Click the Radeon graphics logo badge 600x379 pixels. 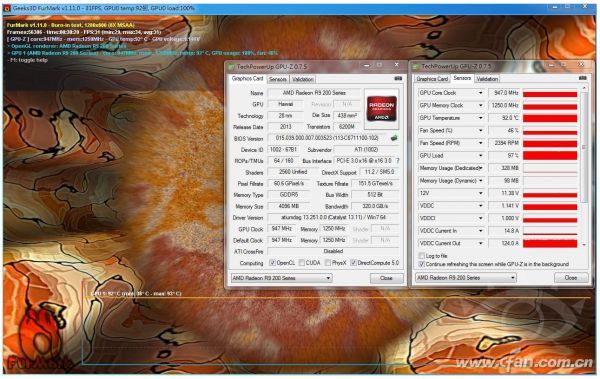382,109
